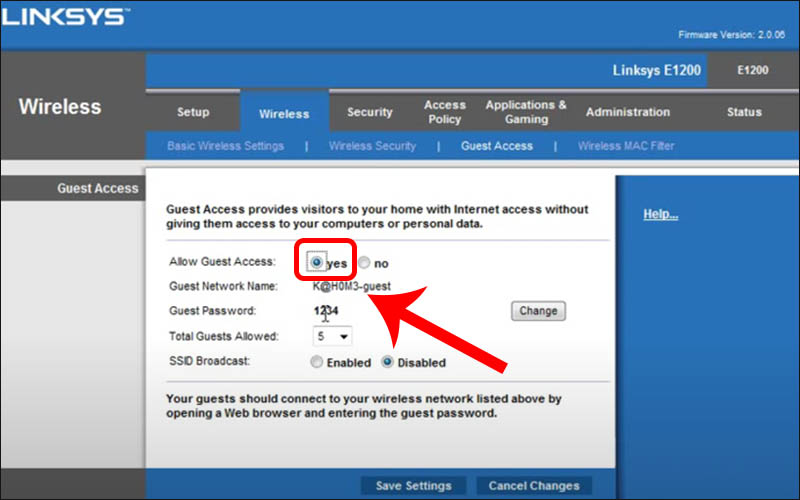
Task: Open the Security tab
Action: click(370, 112)
